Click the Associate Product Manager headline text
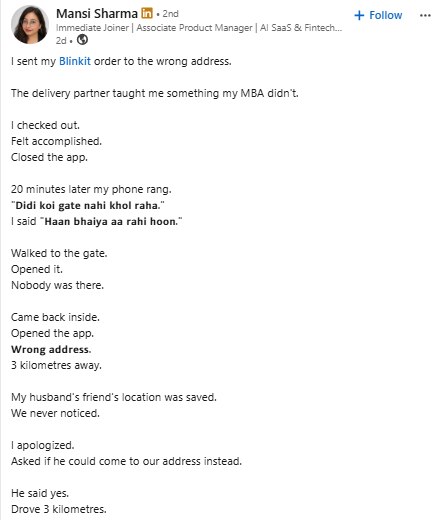The width and height of the screenshot is (441, 520). pos(194,28)
